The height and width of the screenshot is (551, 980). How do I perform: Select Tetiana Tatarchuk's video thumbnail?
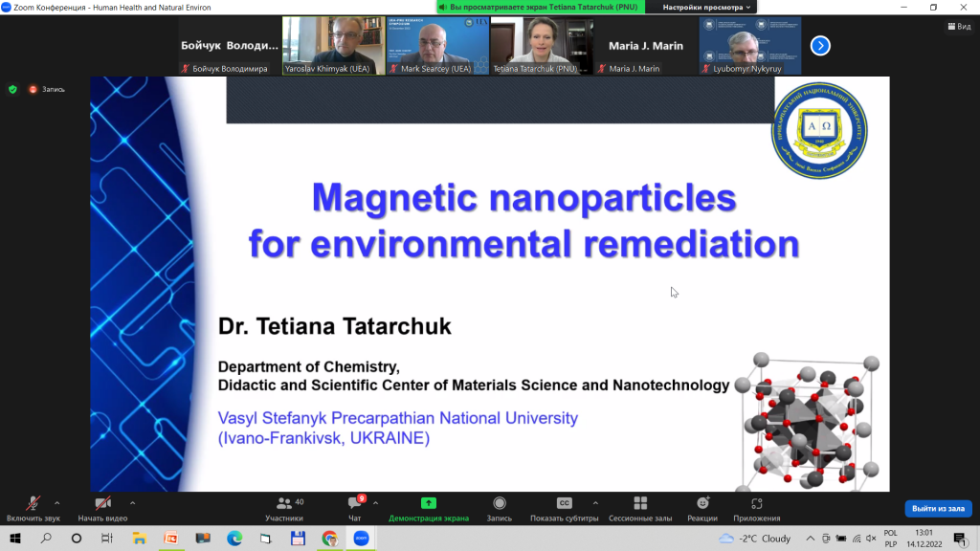[x=540, y=45]
